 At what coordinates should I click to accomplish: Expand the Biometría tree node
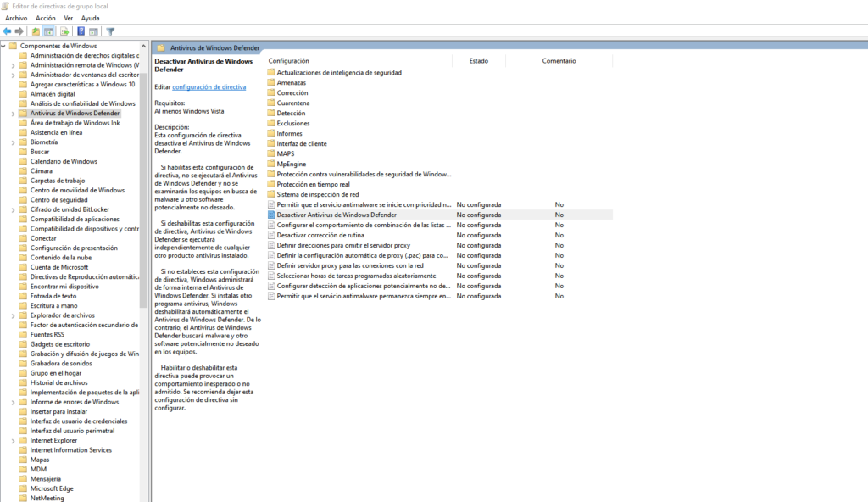pyautogui.click(x=14, y=142)
